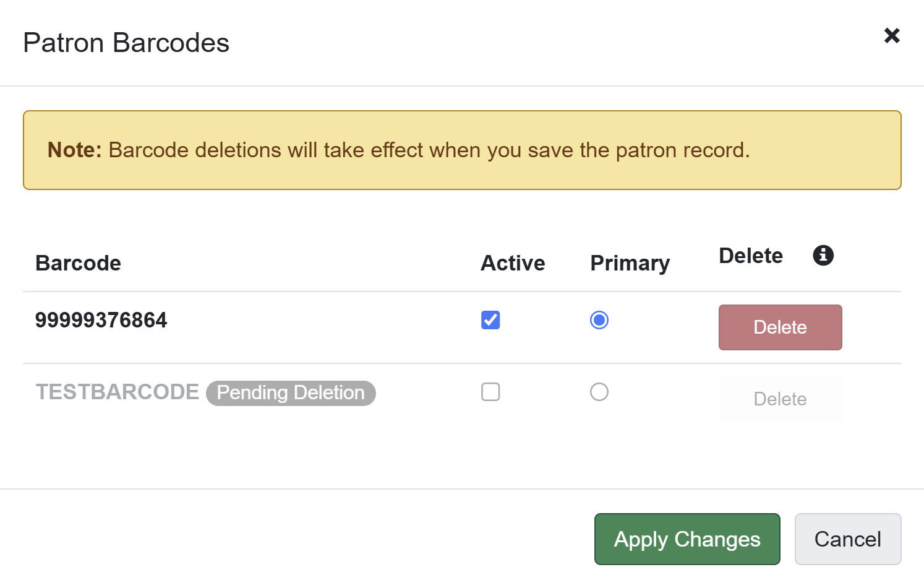Select the barcode text 99999376864
Viewport: 924px width, 588px height.
click(x=101, y=320)
